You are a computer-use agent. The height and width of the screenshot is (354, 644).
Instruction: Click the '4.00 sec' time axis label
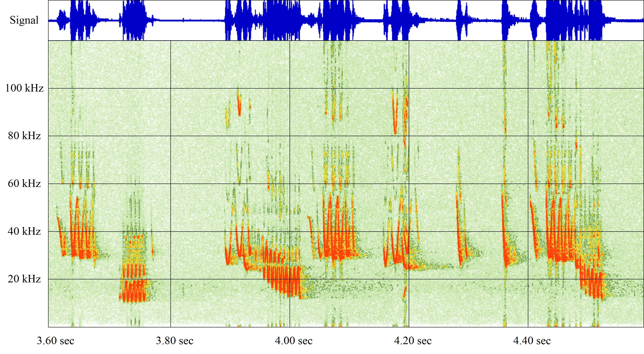[294, 341]
